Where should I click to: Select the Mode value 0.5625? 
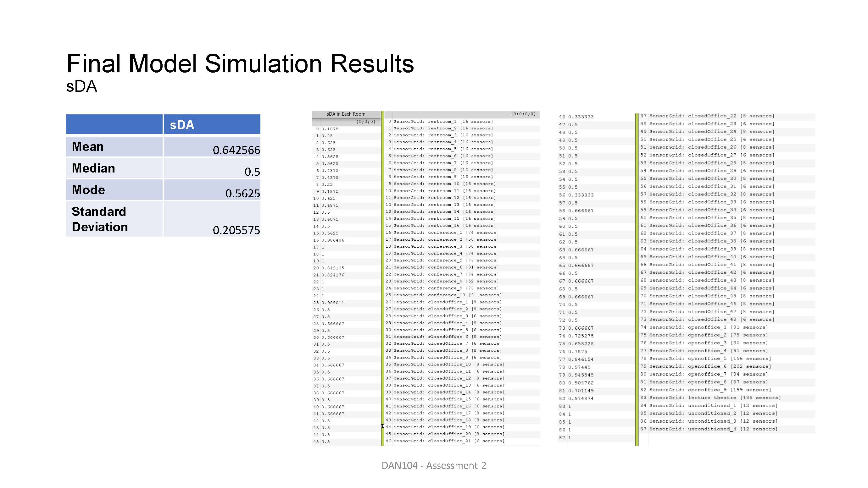point(242,193)
